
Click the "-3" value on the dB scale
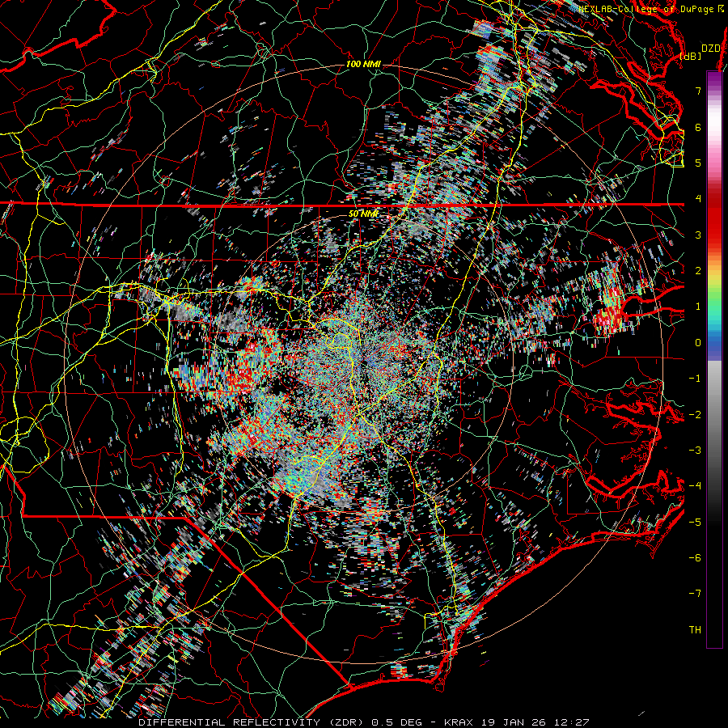point(695,450)
